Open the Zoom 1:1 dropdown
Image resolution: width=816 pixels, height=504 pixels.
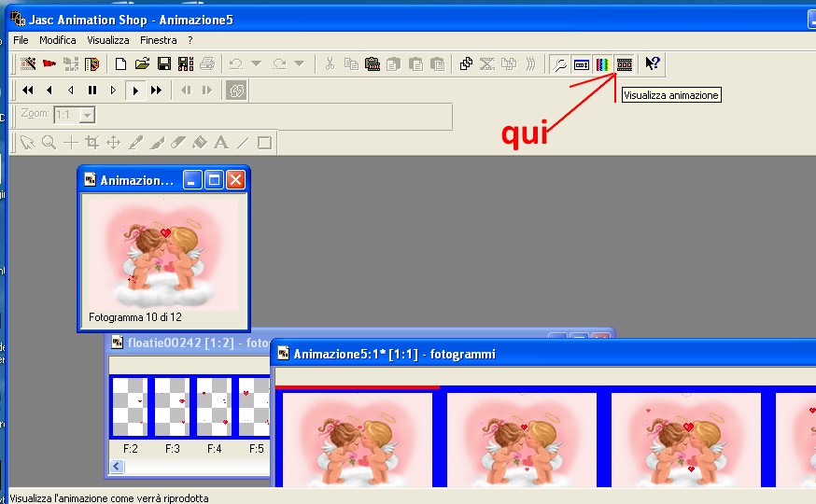[x=88, y=115]
